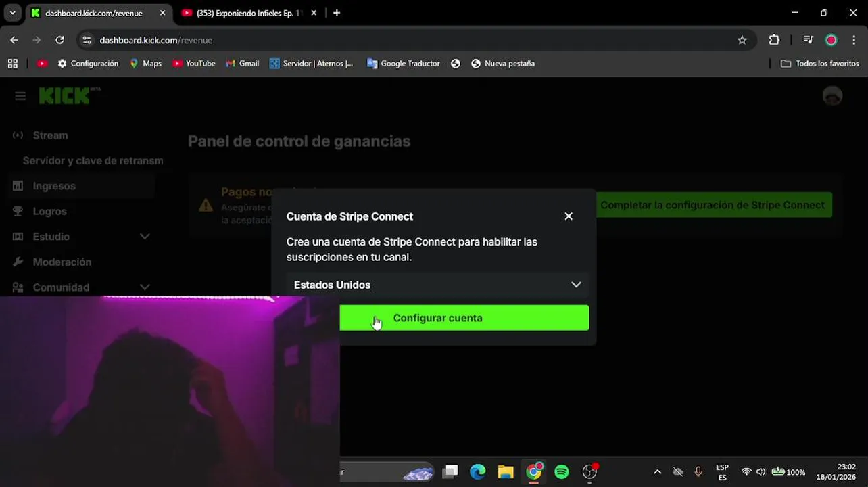
Task: Open the Extensions puzzle icon
Action: (774, 40)
